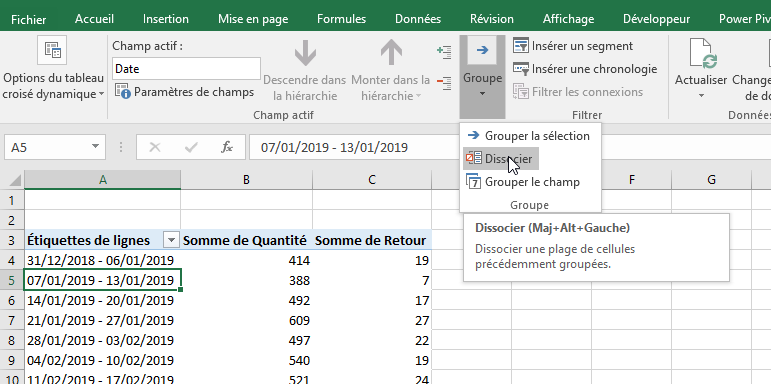Image resolution: width=771 pixels, height=384 pixels.
Task: Select quantity cell with value 414
Action: coord(246,261)
